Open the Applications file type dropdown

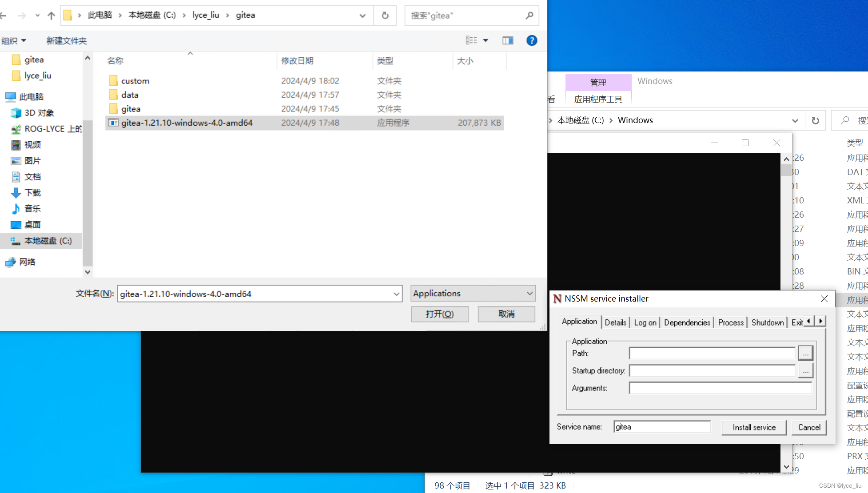473,293
